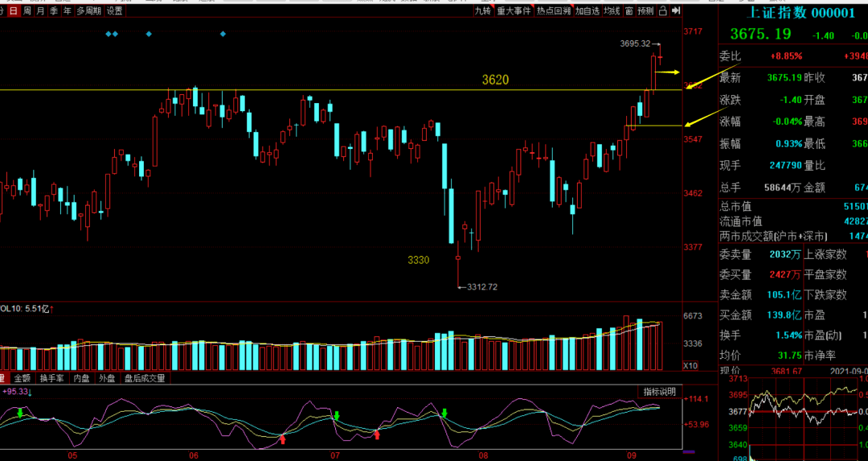Click the green down-arrow signal near 07
This screenshot has width=868, height=461.
(336, 416)
